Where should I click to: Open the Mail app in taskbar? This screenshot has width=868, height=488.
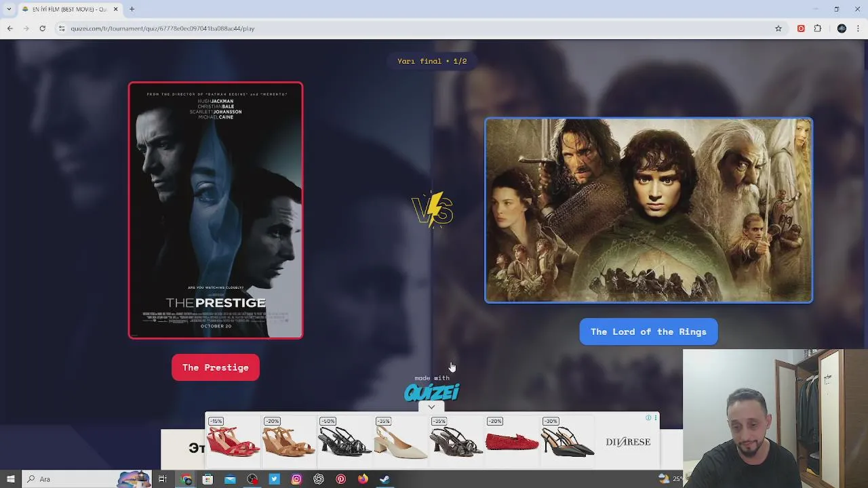pyautogui.click(x=230, y=479)
